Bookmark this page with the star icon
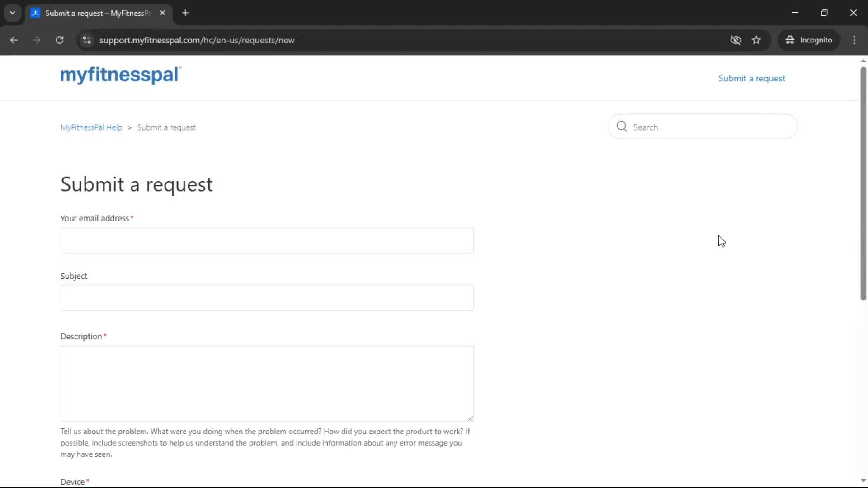Image resolution: width=868 pixels, height=488 pixels. [x=756, y=40]
